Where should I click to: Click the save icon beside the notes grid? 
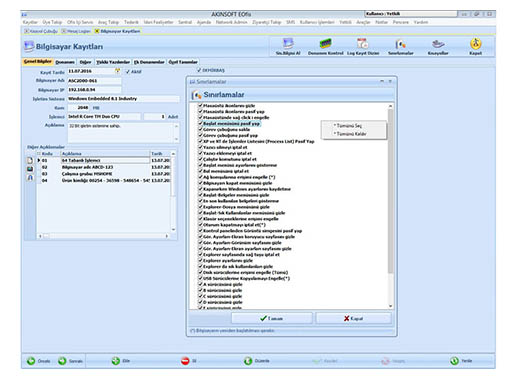(30, 169)
